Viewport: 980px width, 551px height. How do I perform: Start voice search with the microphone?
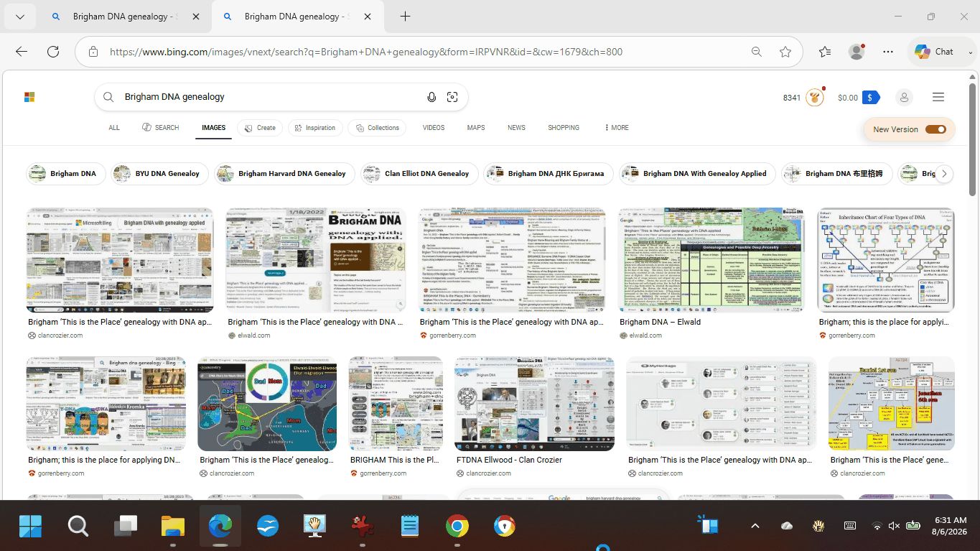click(x=431, y=97)
